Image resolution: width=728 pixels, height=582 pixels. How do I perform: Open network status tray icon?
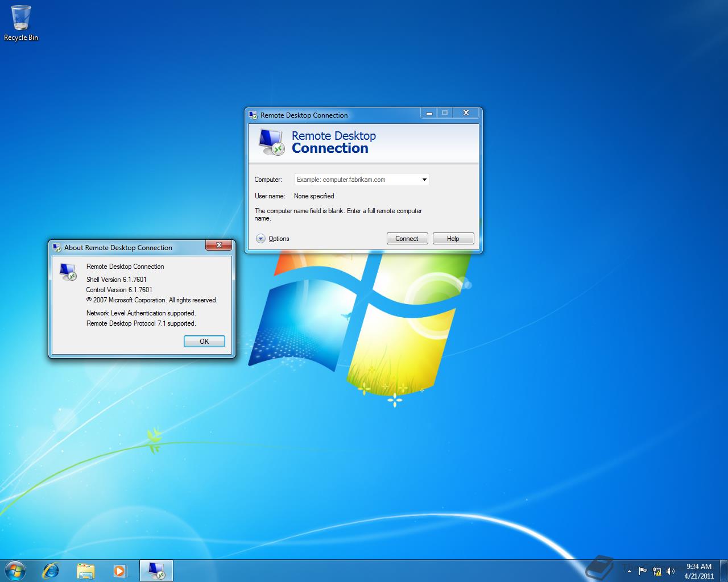tap(657, 571)
